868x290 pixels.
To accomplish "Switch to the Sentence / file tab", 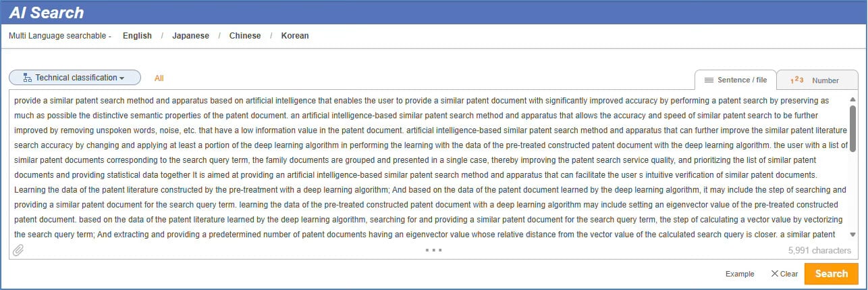I will point(735,80).
